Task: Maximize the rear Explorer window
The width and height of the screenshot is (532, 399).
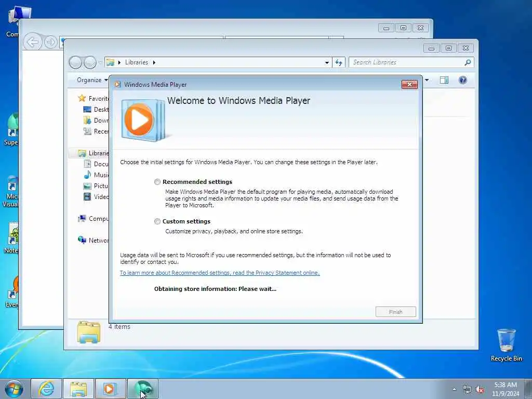Action: click(x=403, y=28)
